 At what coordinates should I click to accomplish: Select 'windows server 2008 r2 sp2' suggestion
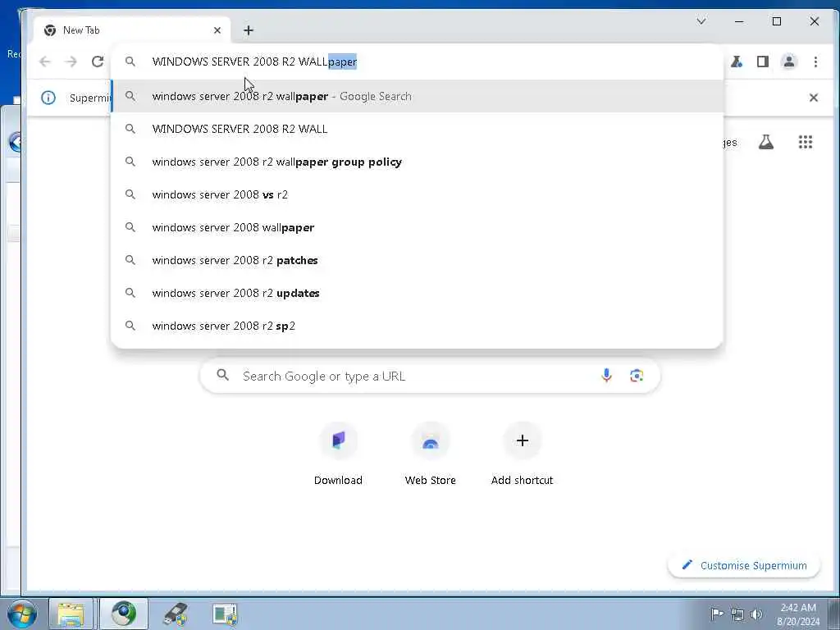pyautogui.click(x=417, y=326)
